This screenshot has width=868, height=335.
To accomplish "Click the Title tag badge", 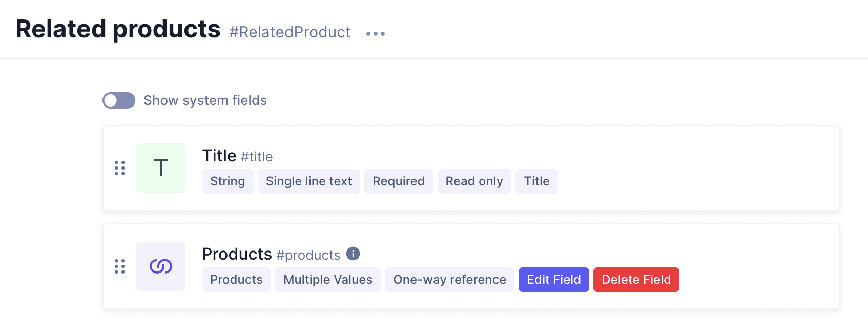I will click(536, 181).
